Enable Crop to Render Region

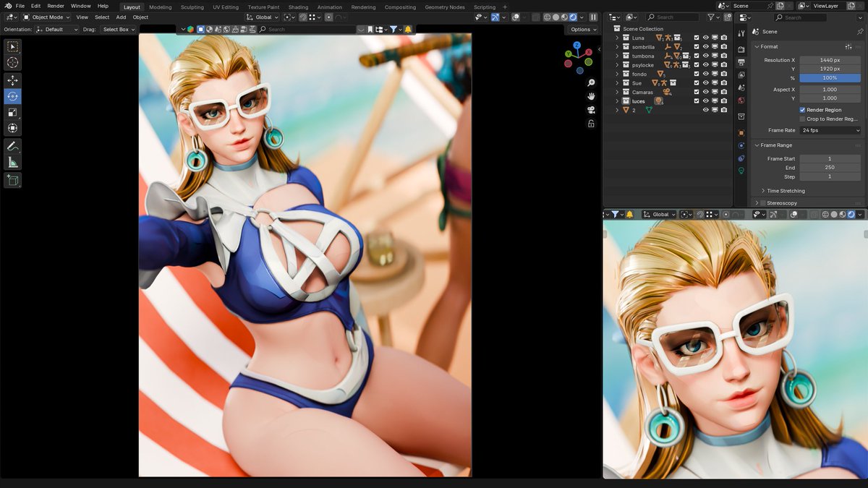pyautogui.click(x=802, y=119)
